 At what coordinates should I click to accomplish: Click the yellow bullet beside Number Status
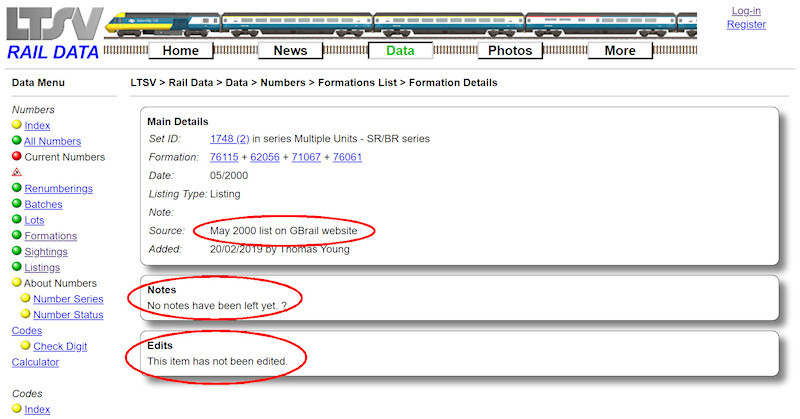click(x=26, y=314)
